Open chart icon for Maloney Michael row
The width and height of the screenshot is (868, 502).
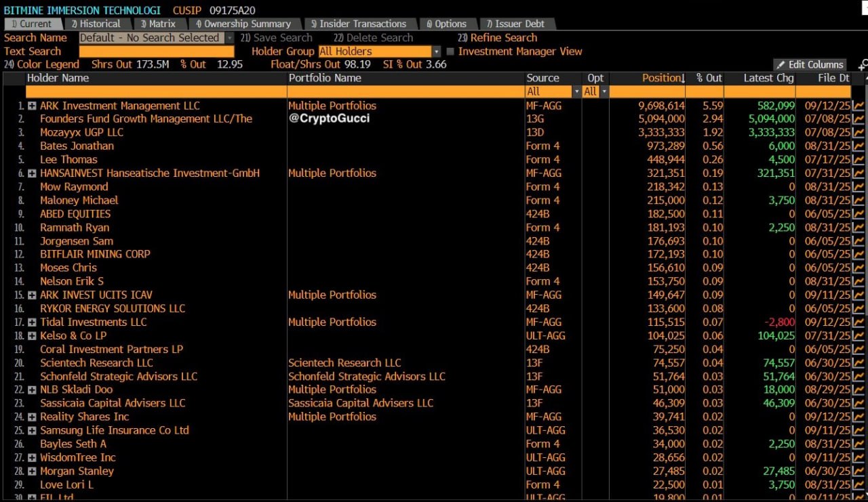click(x=859, y=201)
